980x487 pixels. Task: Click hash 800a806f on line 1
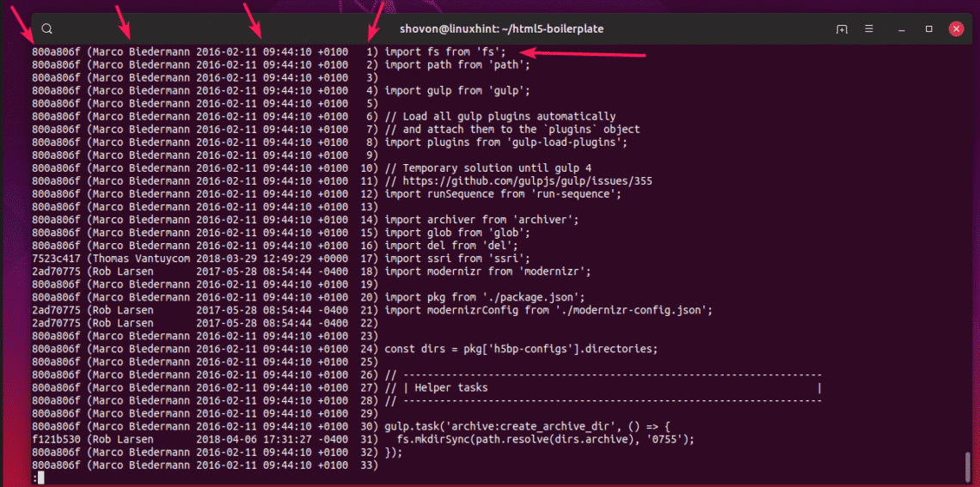(56, 52)
